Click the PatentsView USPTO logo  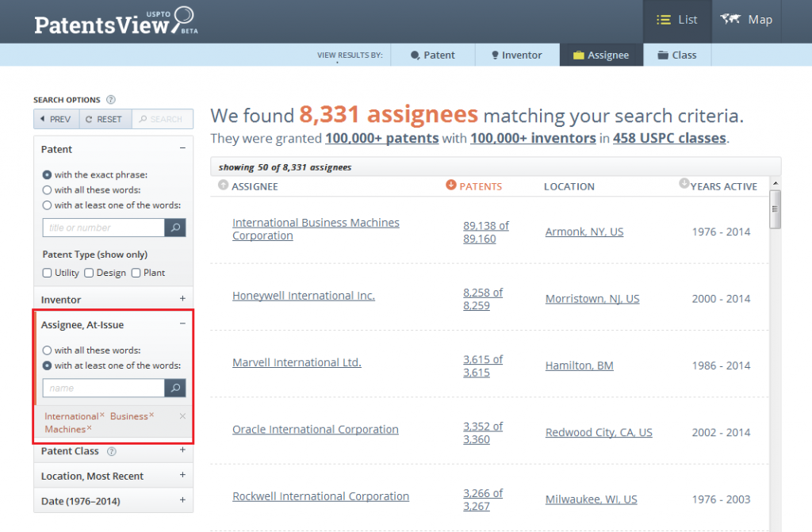[x=116, y=21]
